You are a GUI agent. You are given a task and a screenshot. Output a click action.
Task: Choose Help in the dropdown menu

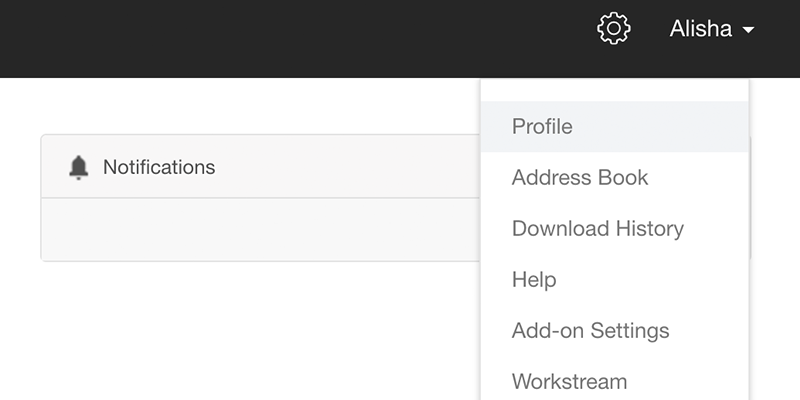pos(614,280)
